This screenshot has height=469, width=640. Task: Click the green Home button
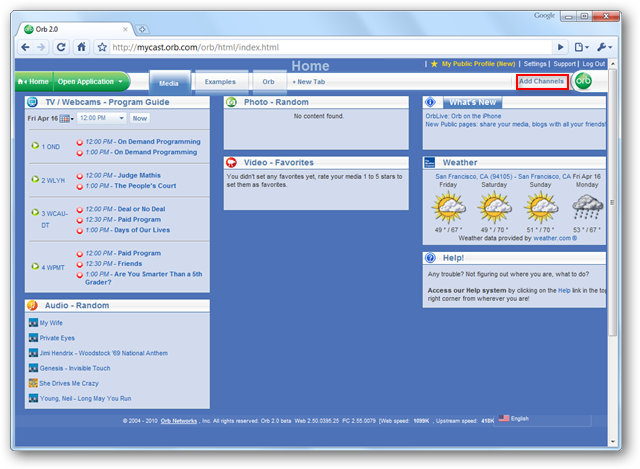[x=34, y=81]
